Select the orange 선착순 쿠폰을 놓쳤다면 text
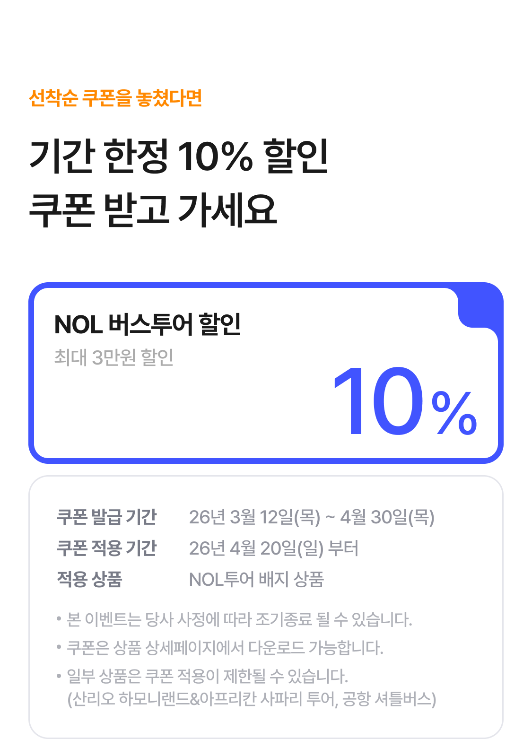Screen dimensions: 532x756 click(x=115, y=98)
